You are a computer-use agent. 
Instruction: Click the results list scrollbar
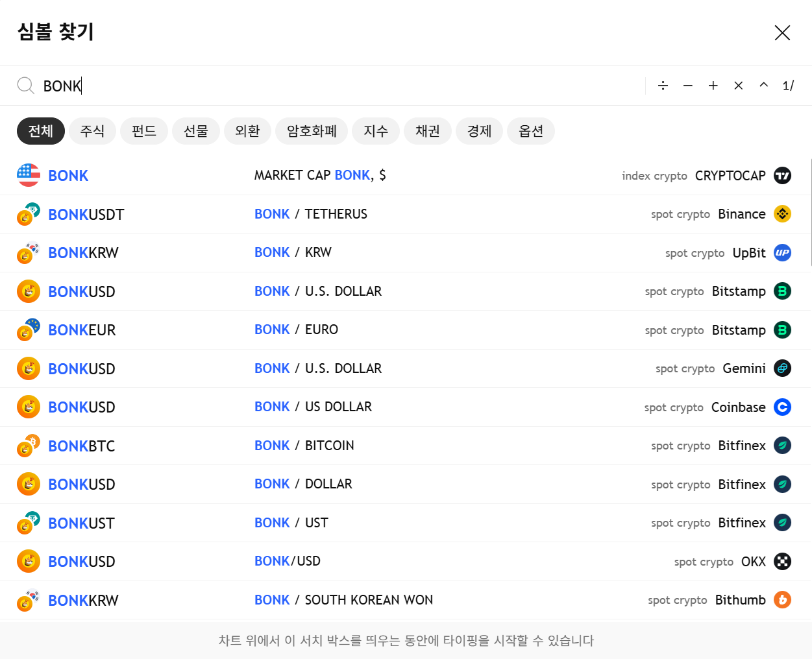tap(810, 212)
